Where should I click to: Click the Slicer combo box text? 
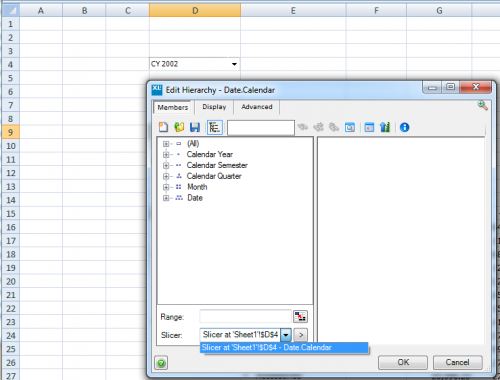[240, 335]
